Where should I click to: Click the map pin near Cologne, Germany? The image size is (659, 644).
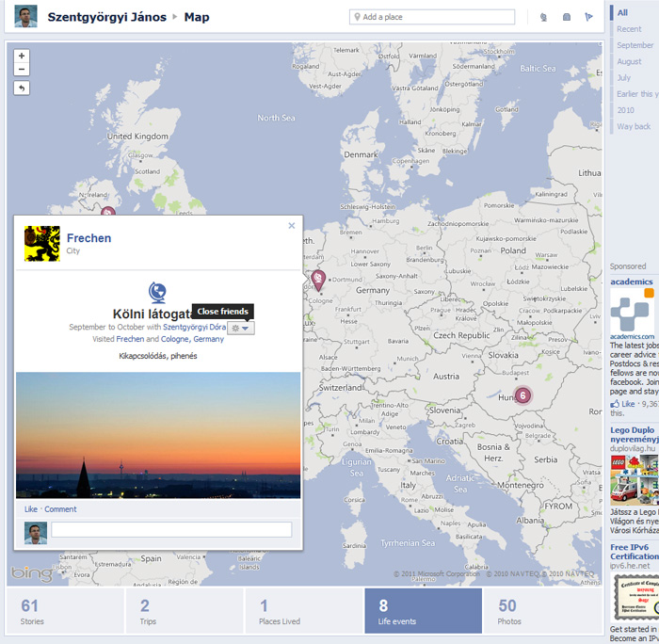point(318,281)
